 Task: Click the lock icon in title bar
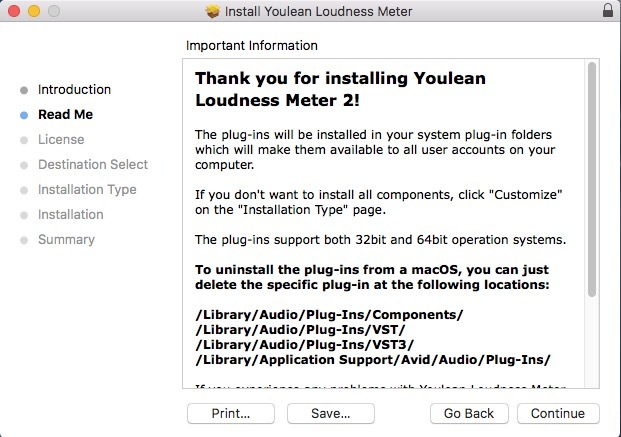[609, 11]
